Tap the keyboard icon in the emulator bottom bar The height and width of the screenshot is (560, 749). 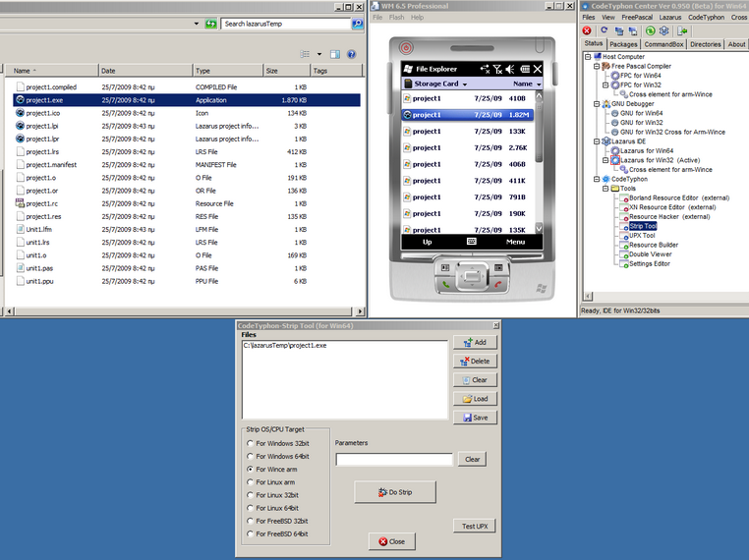(x=472, y=242)
